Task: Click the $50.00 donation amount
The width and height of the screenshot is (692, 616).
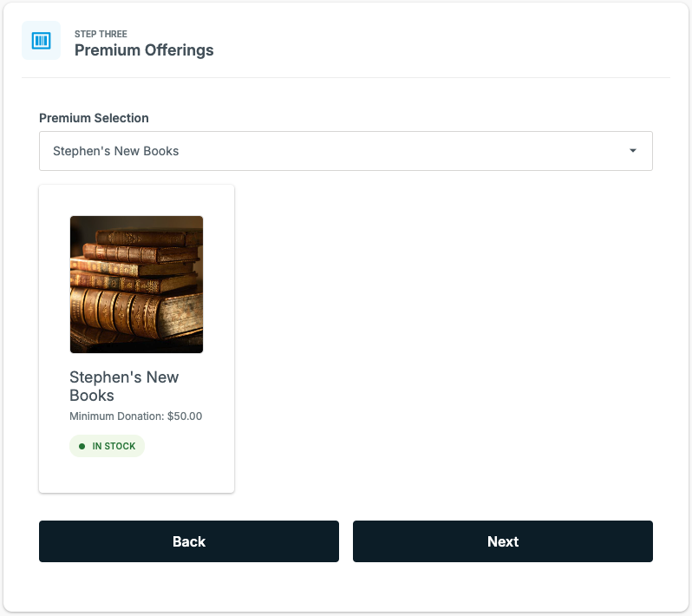Action: [x=185, y=416]
